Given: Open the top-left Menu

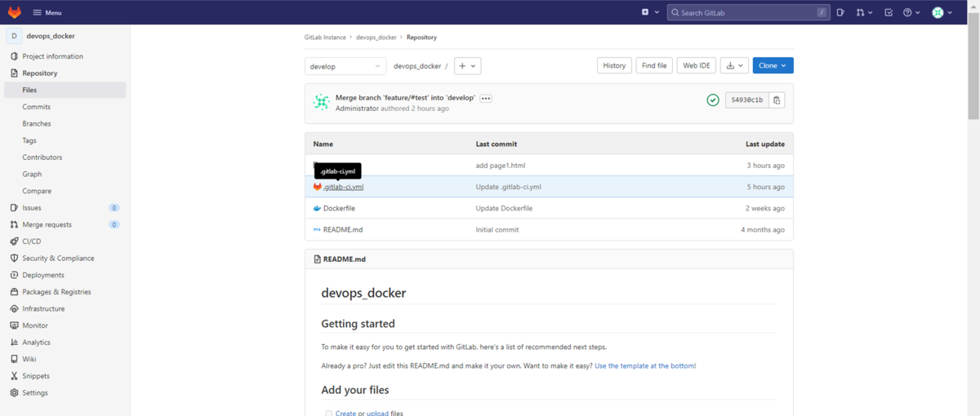Looking at the screenshot, I should pos(47,12).
